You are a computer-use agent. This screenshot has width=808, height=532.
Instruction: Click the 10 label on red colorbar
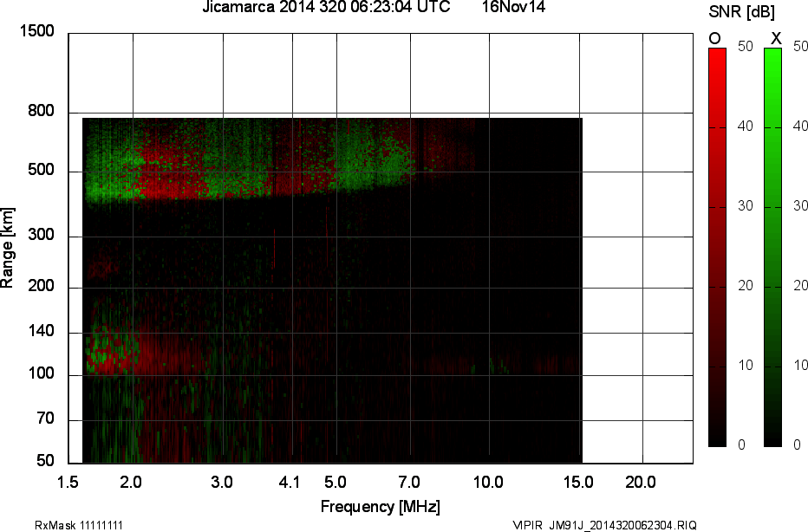point(745,366)
